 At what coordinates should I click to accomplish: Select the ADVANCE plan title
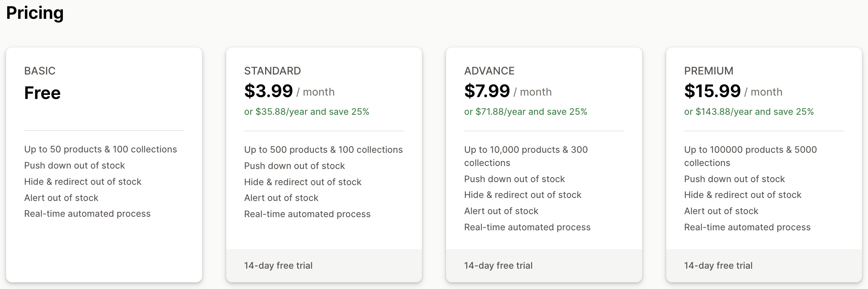[x=489, y=71]
